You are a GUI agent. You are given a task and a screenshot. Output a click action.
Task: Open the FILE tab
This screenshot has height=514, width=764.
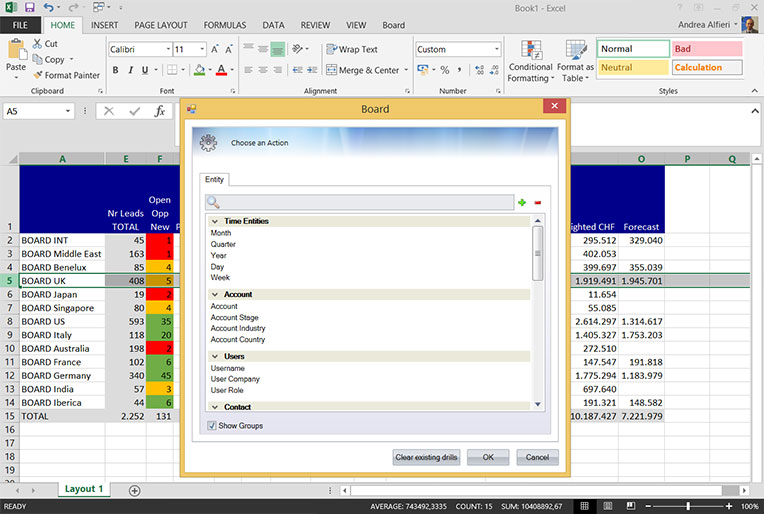pyautogui.click(x=20, y=25)
